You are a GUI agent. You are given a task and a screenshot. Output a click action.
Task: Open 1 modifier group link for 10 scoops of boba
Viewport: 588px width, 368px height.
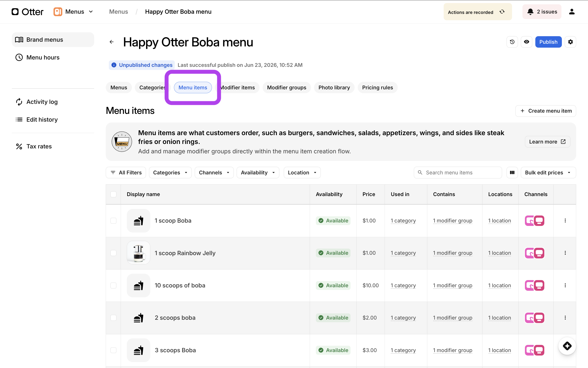point(453,285)
